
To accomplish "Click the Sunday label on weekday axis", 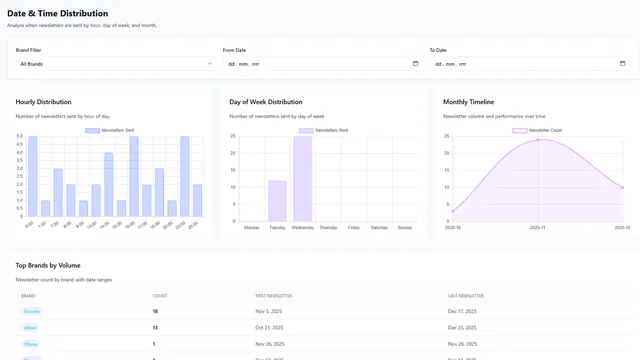I will point(405,228).
